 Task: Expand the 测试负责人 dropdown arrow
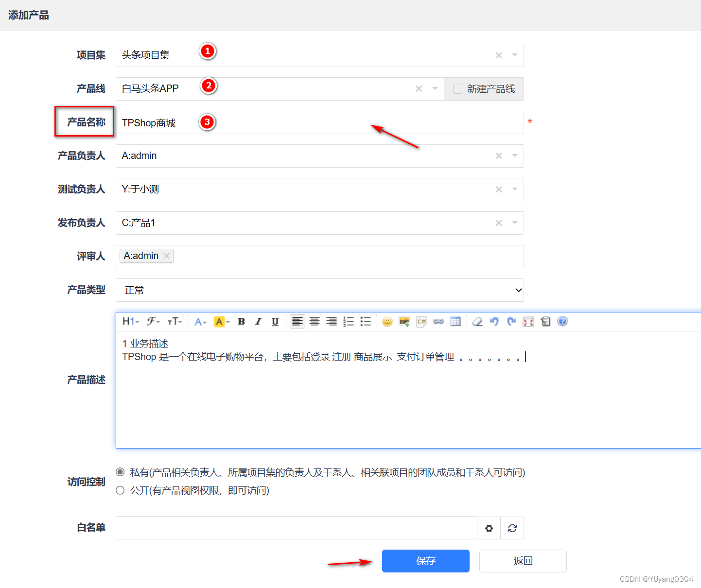click(515, 190)
